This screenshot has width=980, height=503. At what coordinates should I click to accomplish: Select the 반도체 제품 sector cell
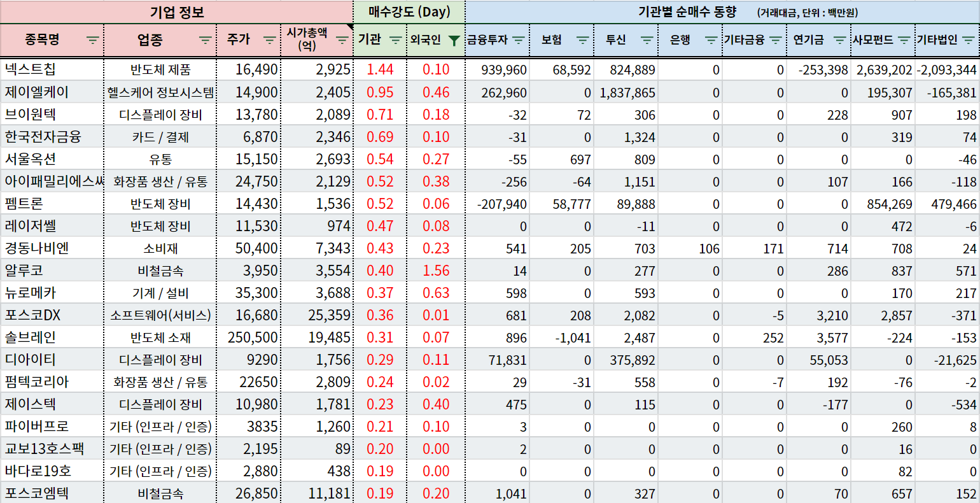coord(160,69)
